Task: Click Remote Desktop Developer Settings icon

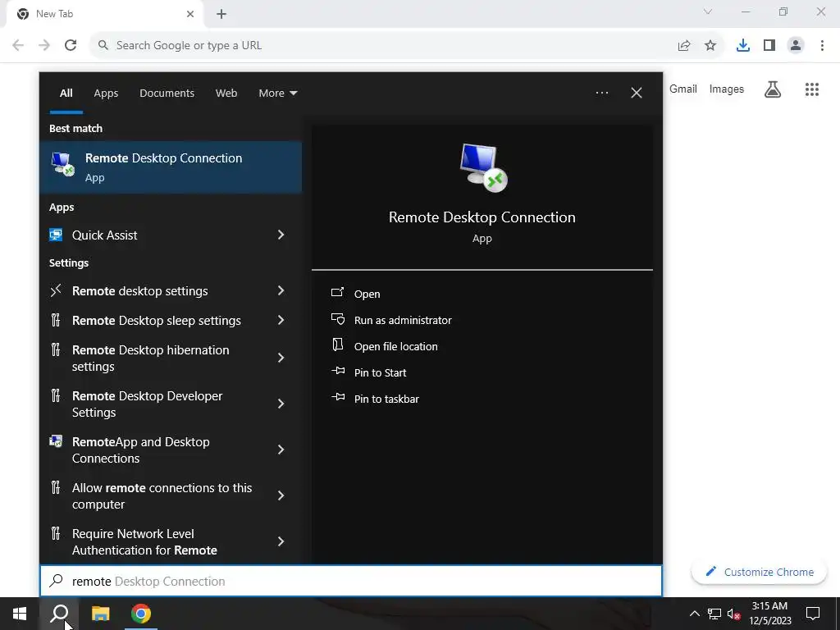Action: tap(56, 396)
